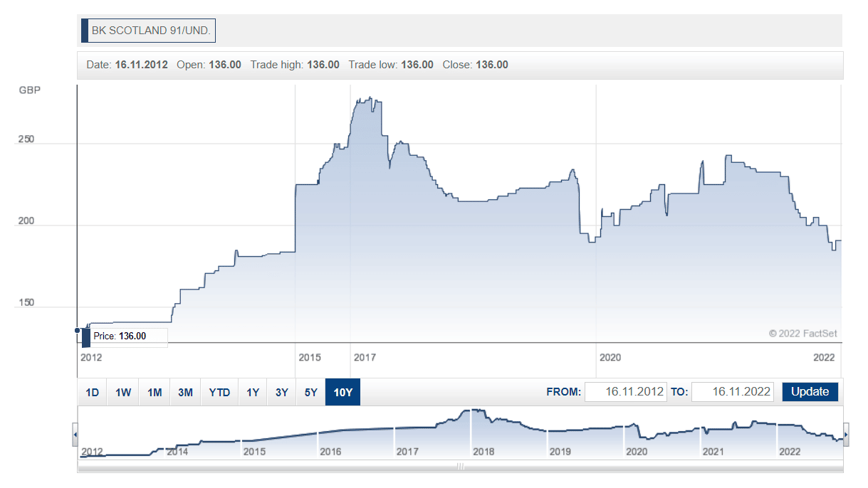868x488 pixels.
Task: Select the 5Y time range
Action: [x=310, y=392]
